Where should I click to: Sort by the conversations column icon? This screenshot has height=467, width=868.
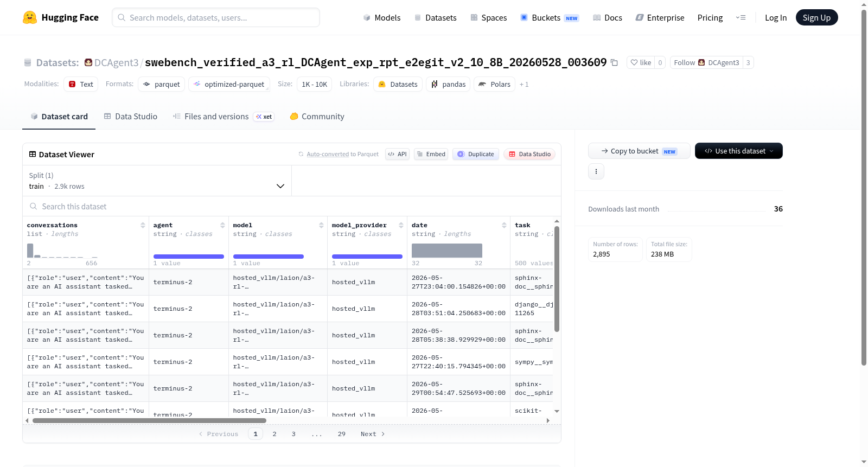point(143,225)
